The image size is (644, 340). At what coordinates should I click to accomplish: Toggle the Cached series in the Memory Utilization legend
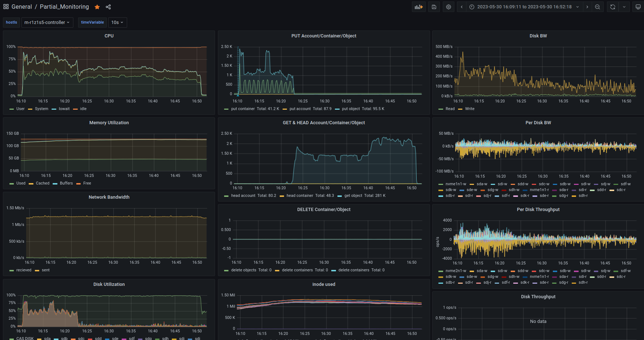click(x=42, y=183)
